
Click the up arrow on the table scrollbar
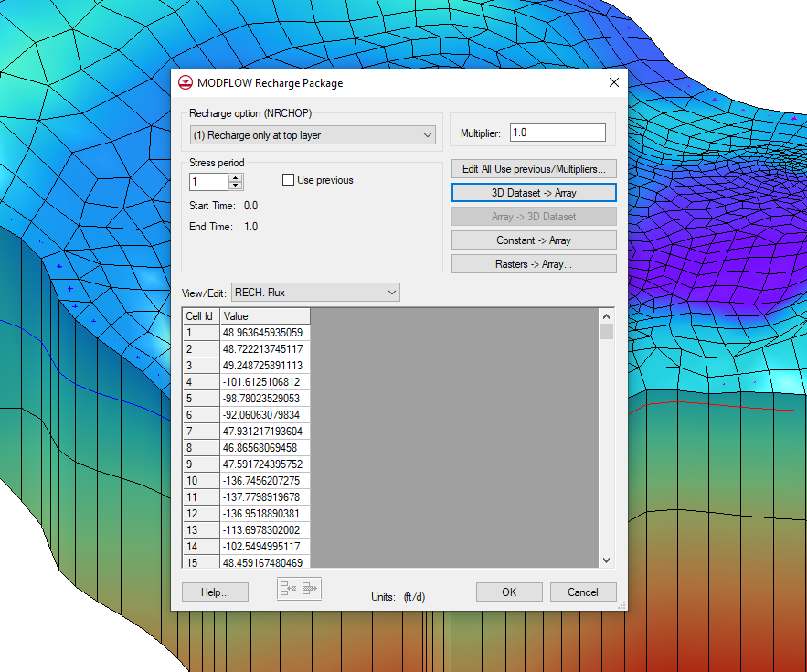coord(605,315)
